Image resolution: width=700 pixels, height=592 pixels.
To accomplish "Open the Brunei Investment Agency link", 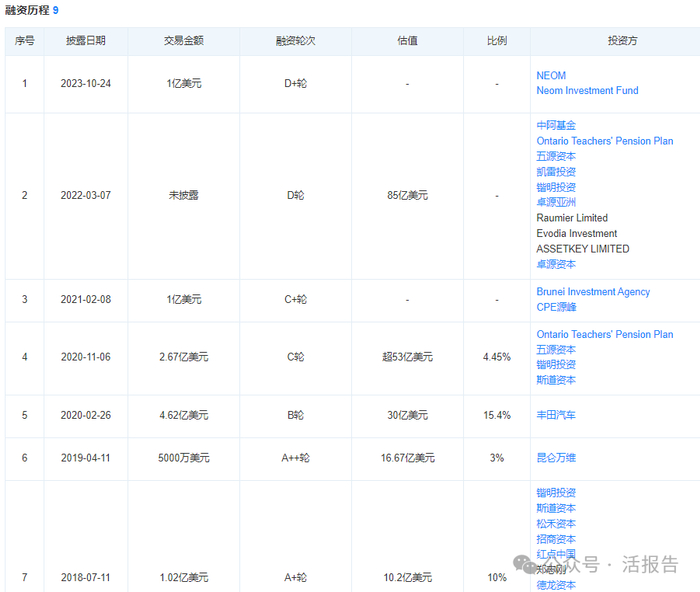I will click(593, 292).
